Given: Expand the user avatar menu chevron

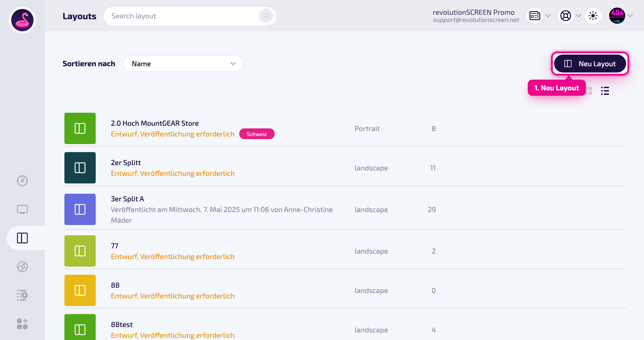Looking at the screenshot, I should tap(630, 16).
